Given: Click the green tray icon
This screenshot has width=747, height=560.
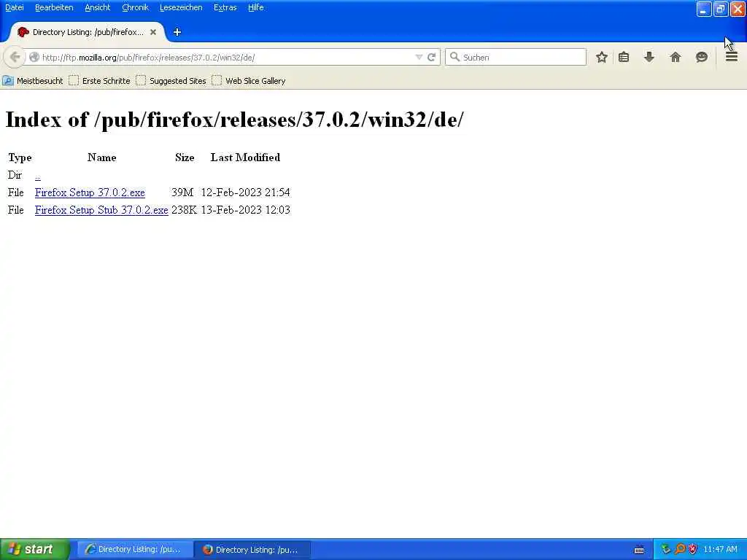Looking at the screenshot, I should click(x=665, y=550).
